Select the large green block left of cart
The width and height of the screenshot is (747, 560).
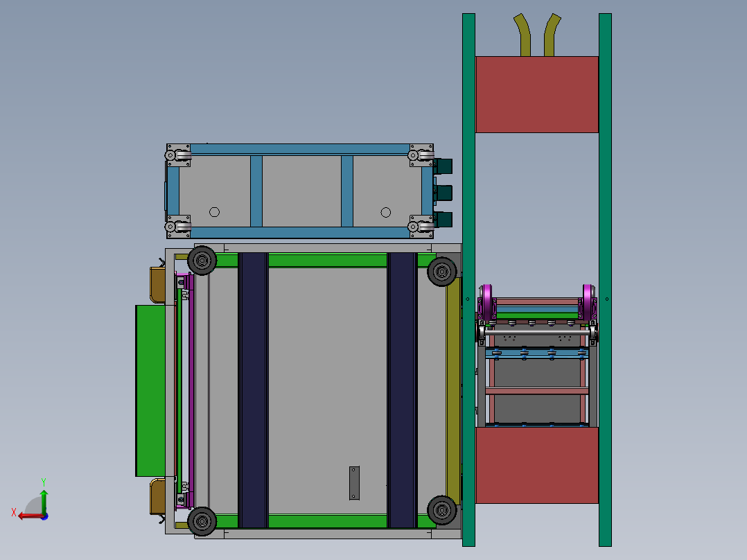(x=150, y=391)
